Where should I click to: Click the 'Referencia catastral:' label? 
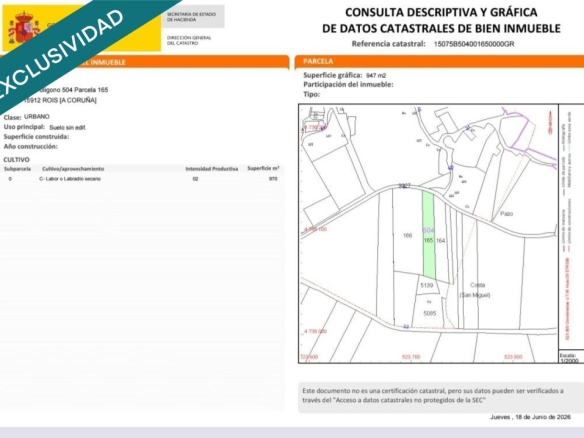pos(388,44)
